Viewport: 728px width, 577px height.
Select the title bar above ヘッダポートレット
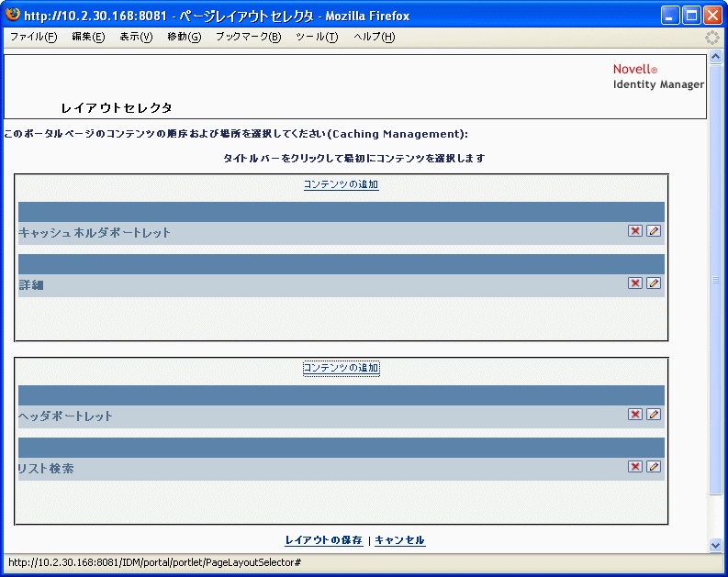pos(342,395)
